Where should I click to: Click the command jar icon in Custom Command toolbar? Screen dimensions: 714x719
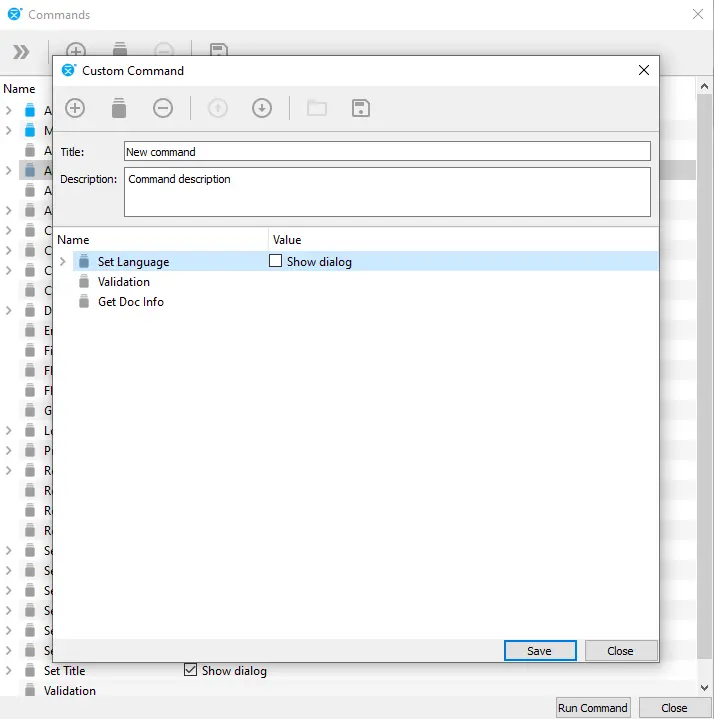point(119,108)
